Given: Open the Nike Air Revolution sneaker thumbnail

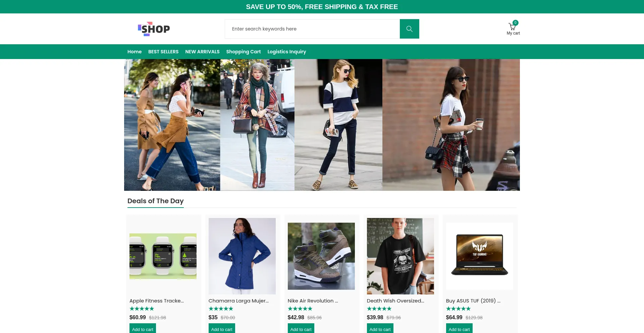Looking at the screenshot, I should pyautogui.click(x=321, y=256).
